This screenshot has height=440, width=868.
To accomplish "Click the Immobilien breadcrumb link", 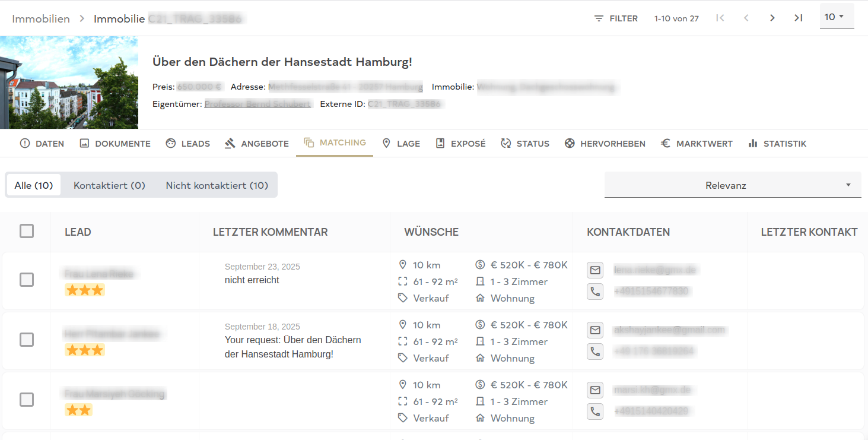I will pos(41,19).
